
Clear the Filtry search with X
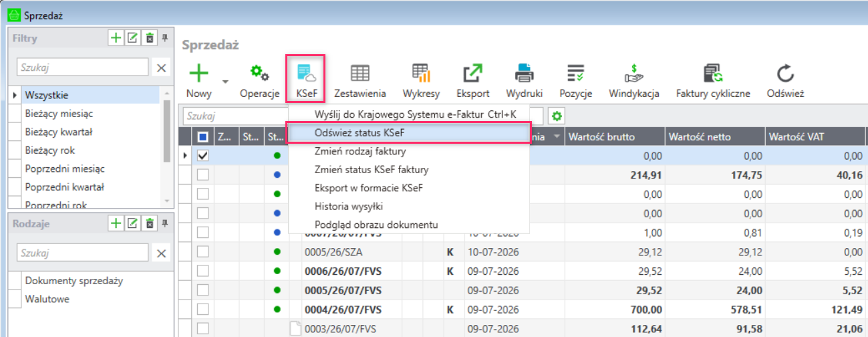click(161, 68)
